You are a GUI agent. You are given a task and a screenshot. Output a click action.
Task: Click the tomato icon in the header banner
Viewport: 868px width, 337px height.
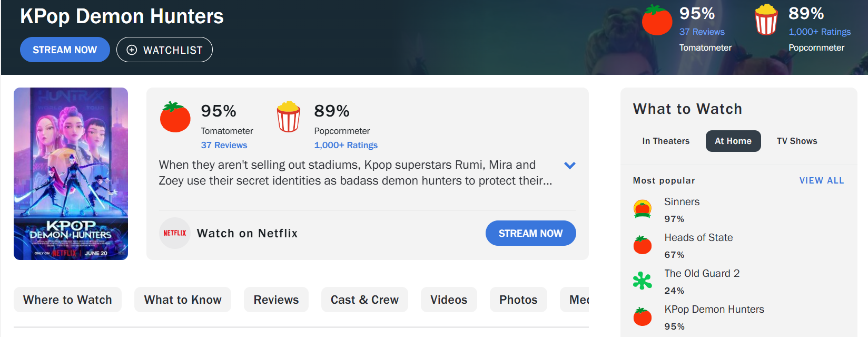tap(657, 20)
